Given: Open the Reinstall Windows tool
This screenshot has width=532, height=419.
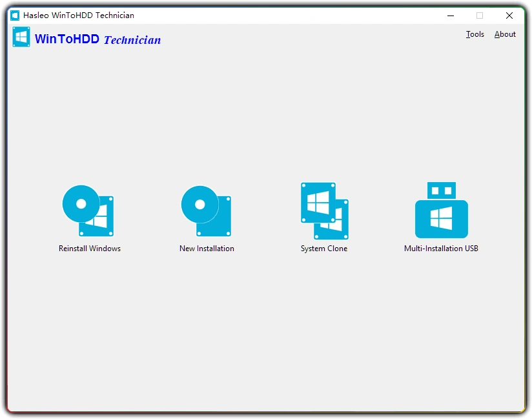Looking at the screenshot, I should (x=88, y=210).
